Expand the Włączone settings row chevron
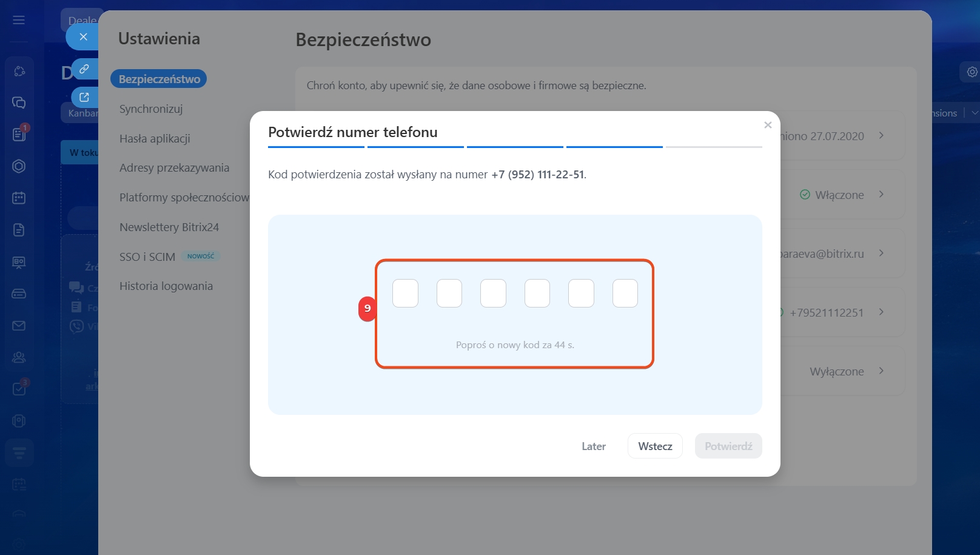This screenshot has height=555, width=980. tap(881, 195)
